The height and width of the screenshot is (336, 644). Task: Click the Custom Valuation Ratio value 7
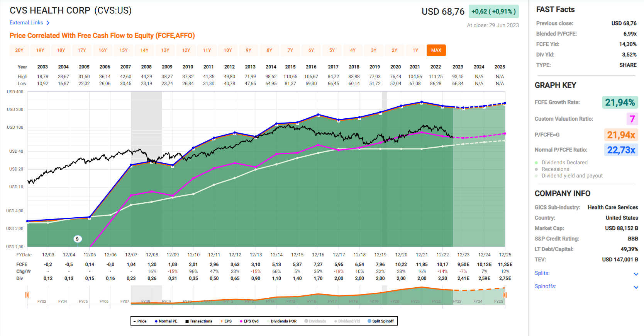[632, 119]
